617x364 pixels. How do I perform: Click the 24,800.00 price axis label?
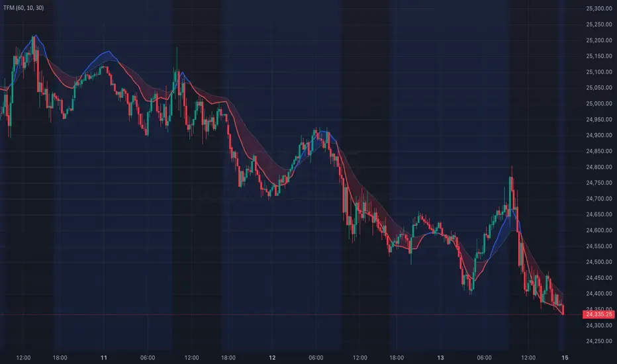[599, 167]
